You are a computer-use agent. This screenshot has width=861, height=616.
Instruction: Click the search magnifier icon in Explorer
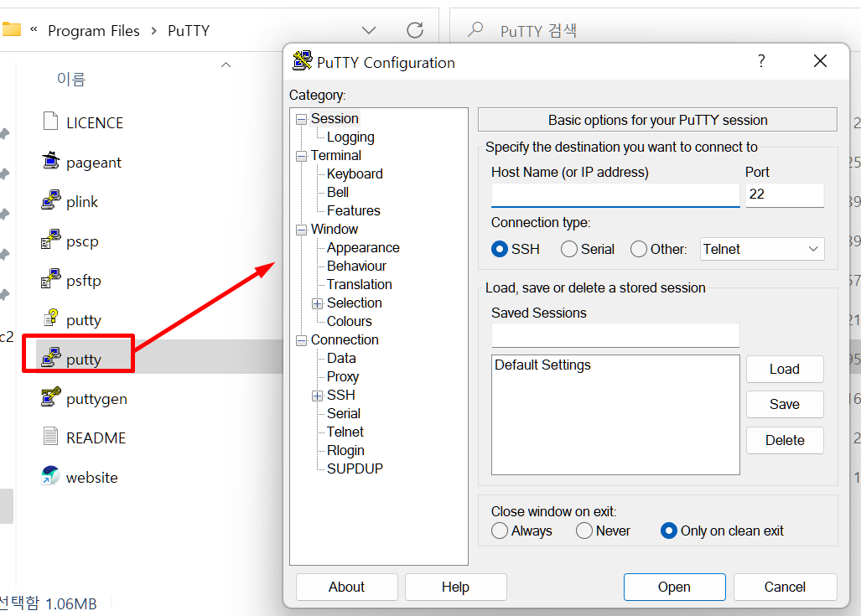[475, 29]
